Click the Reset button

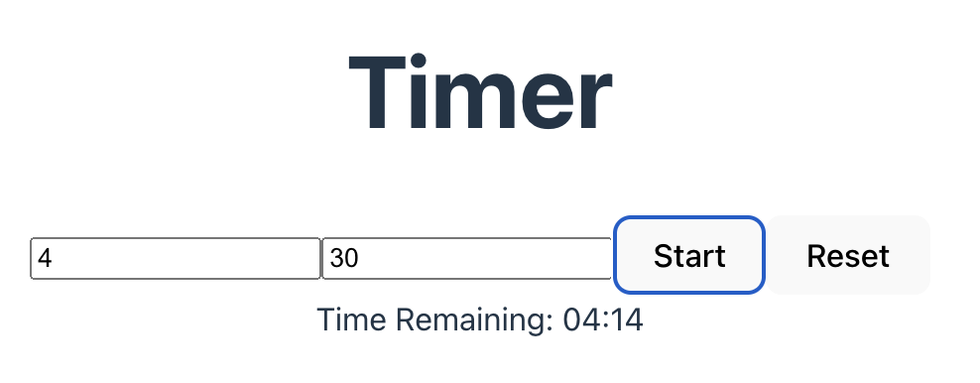pos(848,255)
